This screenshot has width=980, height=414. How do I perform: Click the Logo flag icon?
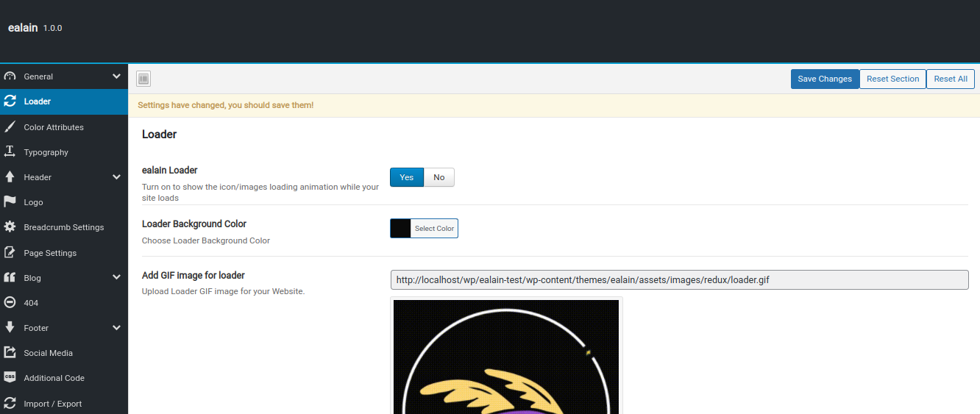(x=10, y=201)
